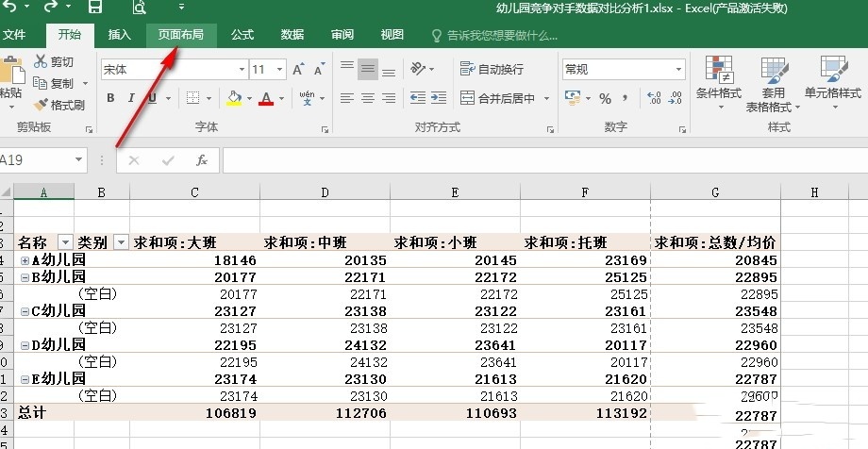Apply red font color A
The height and width of the screenshot is (449, 868).
[266, 98]
